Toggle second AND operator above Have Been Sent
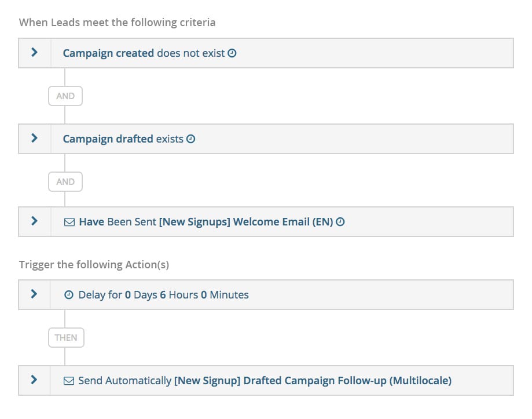The width and height of the screenshot is (532, 419). (65, 181)
